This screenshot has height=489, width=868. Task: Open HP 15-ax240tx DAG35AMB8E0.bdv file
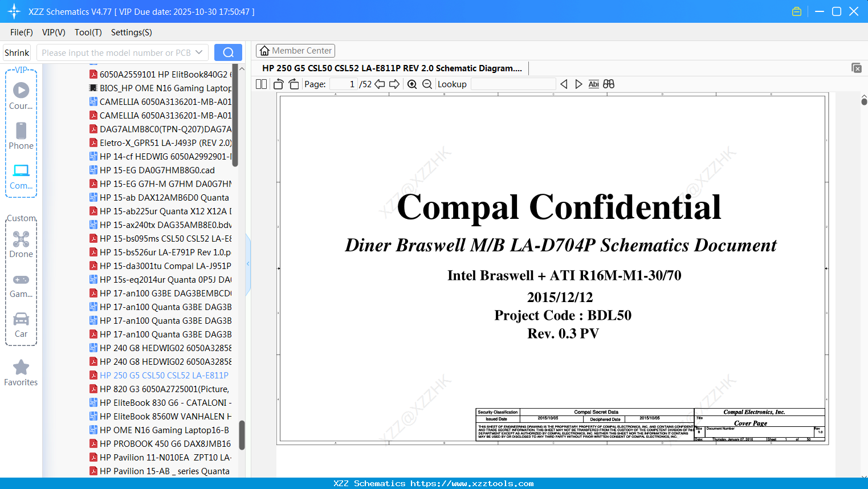(160, 225)
